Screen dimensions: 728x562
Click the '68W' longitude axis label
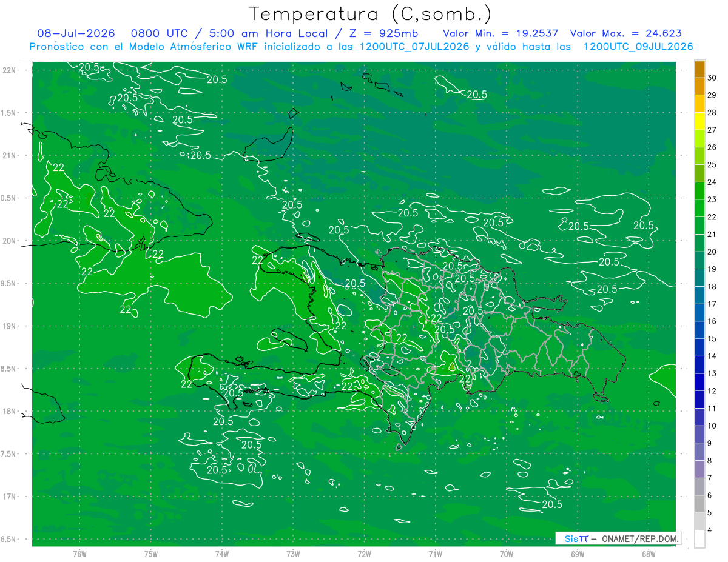pos(649,554)
